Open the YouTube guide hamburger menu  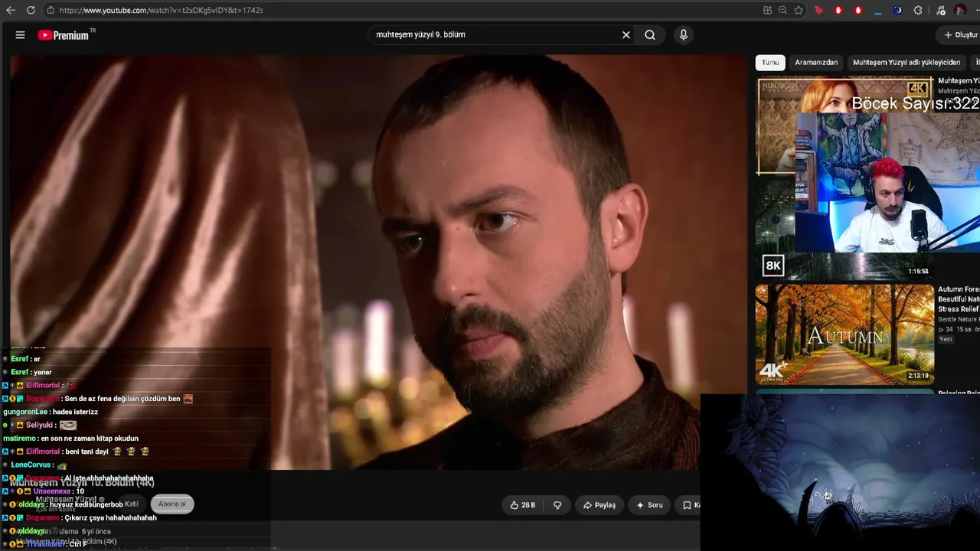click(x=20, y=34)
